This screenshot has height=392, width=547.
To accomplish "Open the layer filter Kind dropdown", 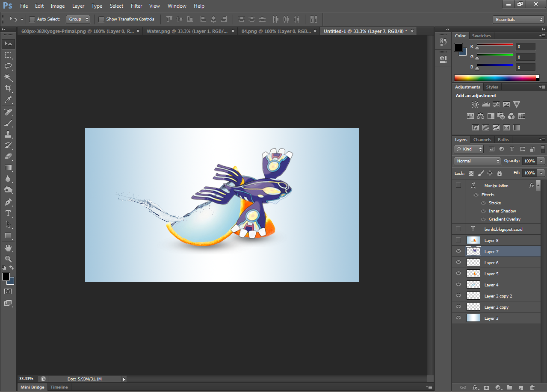I will pyautogui.click(x=469, y=149).
